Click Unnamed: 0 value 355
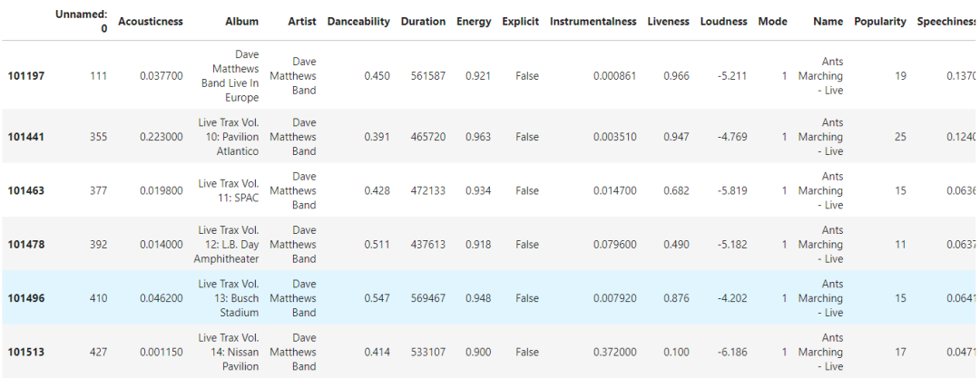The image size is (980, 378). tap(98, 136)
